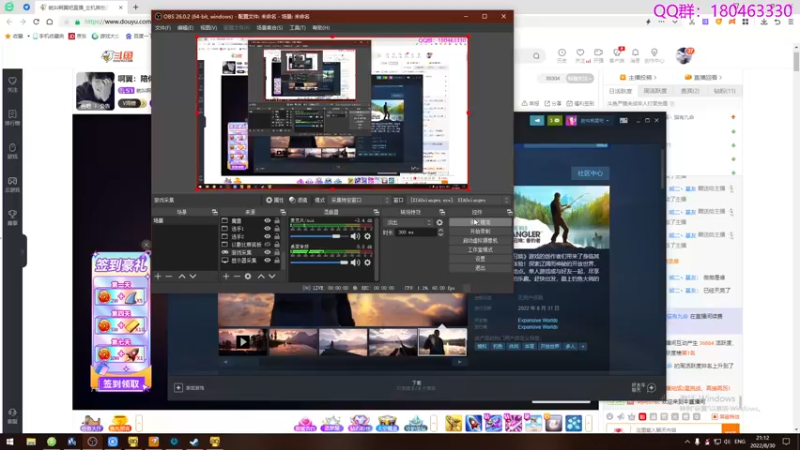This screenshot has width=800, height=450.
Task: Open 设置 from OBS controls
Action: click(480, 259)
